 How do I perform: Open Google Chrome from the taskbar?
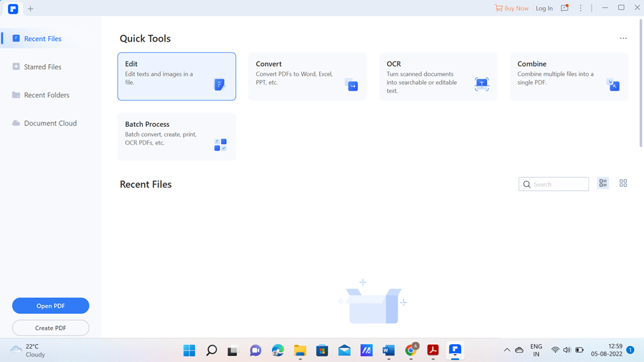[x=411, y=351]
